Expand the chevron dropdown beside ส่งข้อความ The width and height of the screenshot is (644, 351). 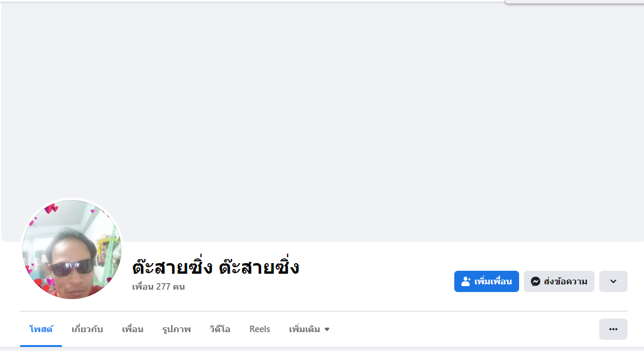[613, 281]
